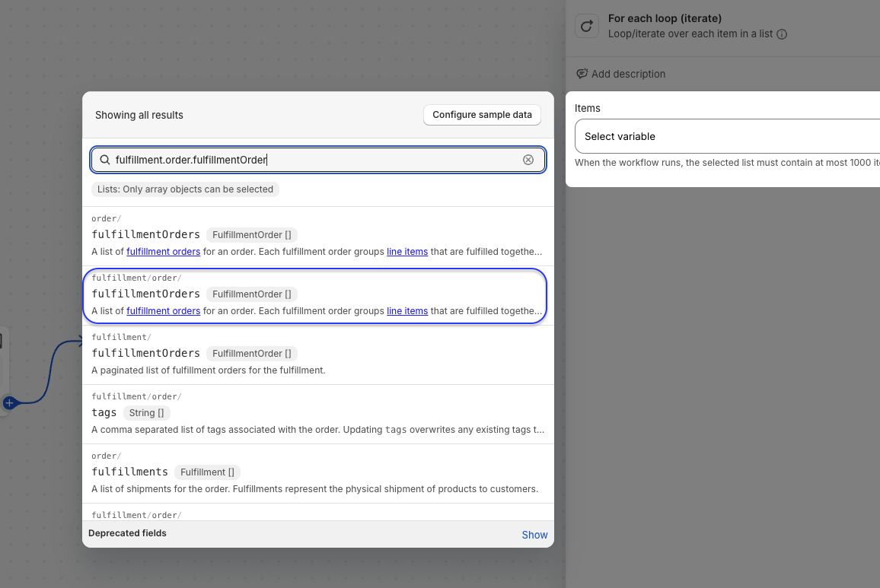The image size is (880, 588).
Task: Click the String [] type badge beside tags
Action: click(x=146, y=413)
